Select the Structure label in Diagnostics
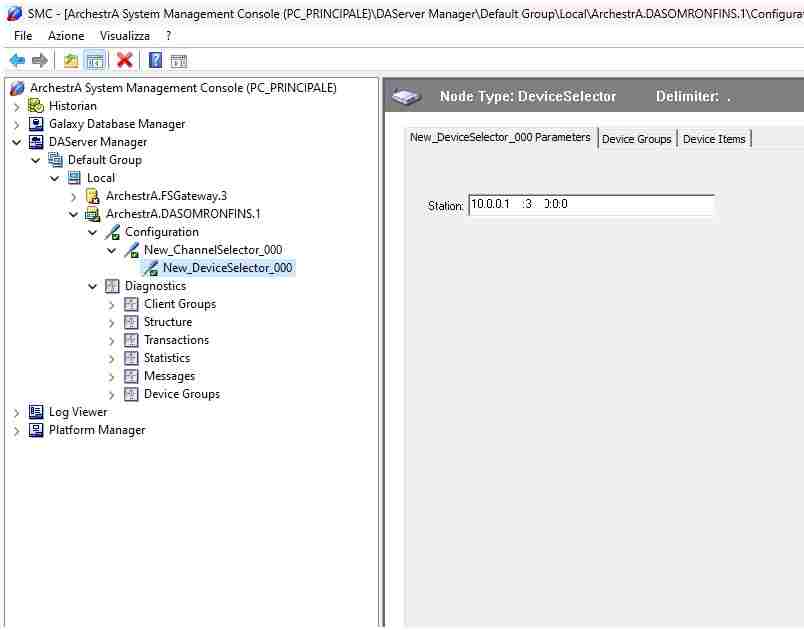Image resolution: width=804 pixels, height=630 pixels. click(x=168, y=322)
